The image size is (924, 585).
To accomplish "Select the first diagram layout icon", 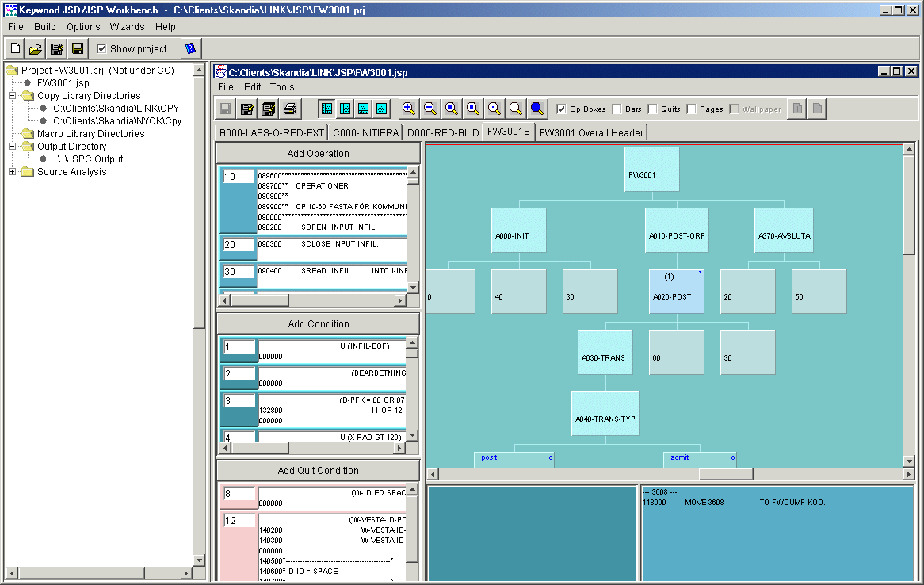I will point(326,109).
